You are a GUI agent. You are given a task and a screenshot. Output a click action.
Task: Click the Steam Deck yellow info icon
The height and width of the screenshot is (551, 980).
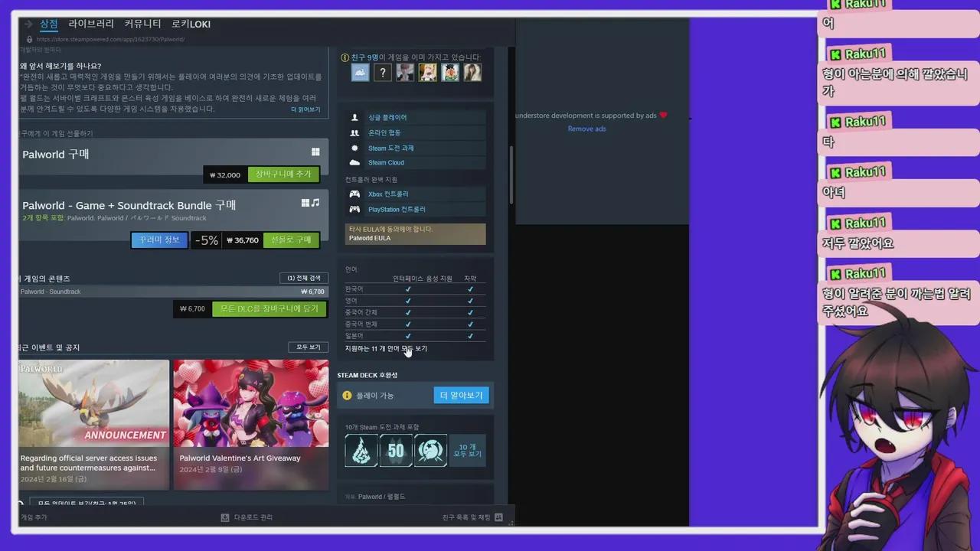tap(347, 396)
